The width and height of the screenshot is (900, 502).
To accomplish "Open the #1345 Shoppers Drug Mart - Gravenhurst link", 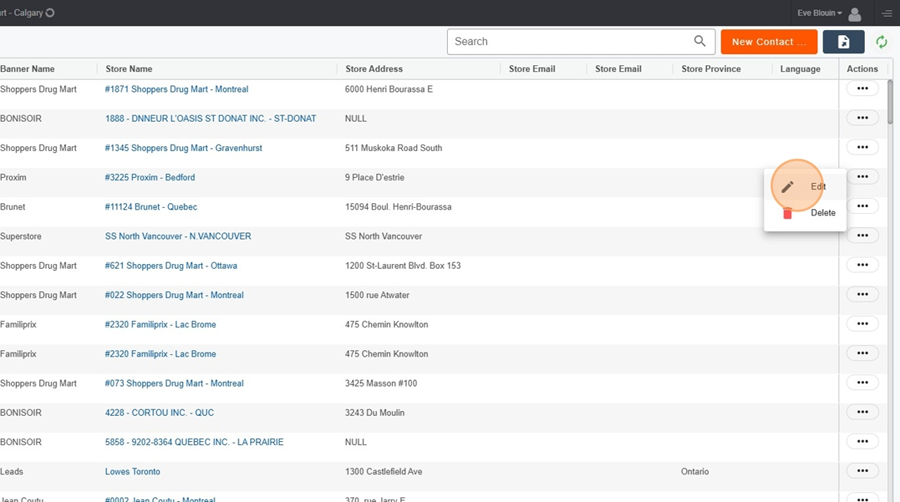I will point(183,147).
